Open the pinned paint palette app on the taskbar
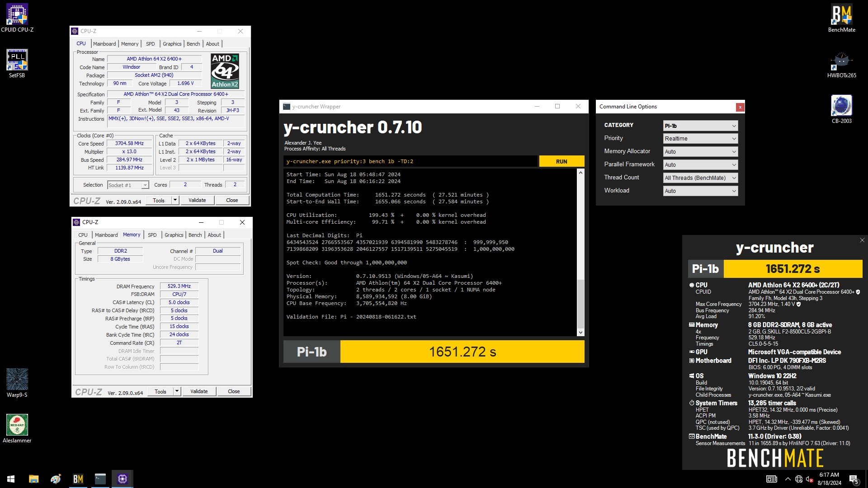 coord(56,479)
